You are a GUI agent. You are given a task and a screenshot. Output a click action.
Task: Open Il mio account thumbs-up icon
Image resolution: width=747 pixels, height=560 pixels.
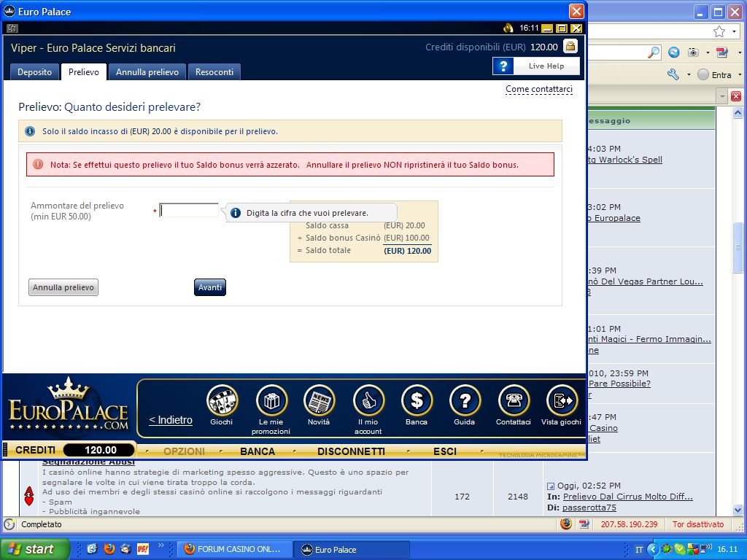[368, 401]
